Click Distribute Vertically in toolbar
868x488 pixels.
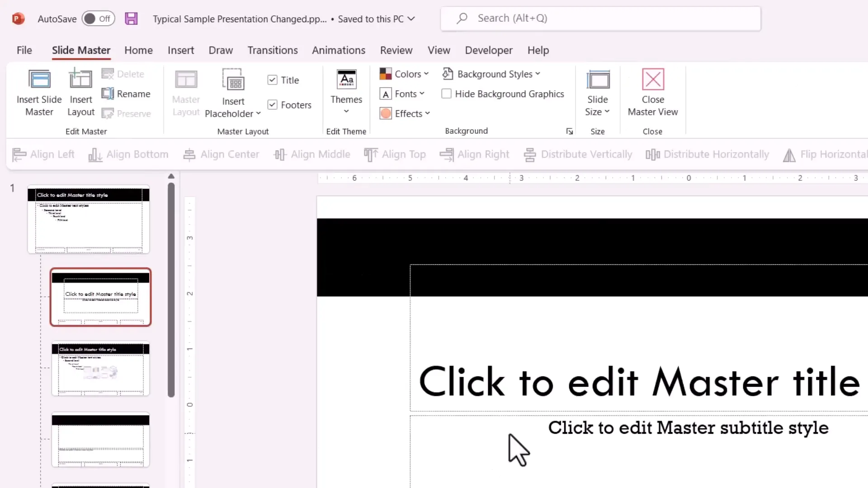(x=578, y=155)
